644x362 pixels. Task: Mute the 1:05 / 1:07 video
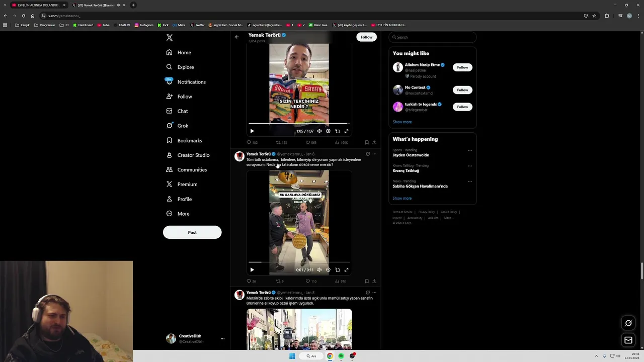[319, 131]
